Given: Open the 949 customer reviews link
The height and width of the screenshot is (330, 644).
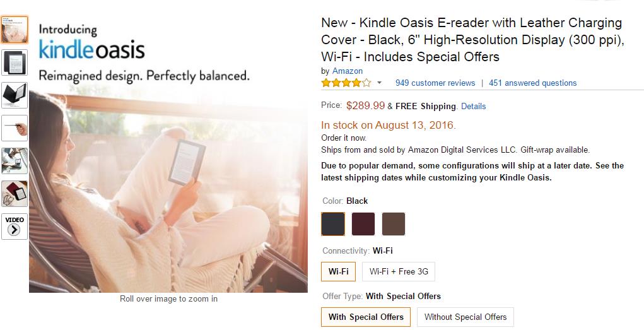Looking at the screenshot, I should coord(435,83).
